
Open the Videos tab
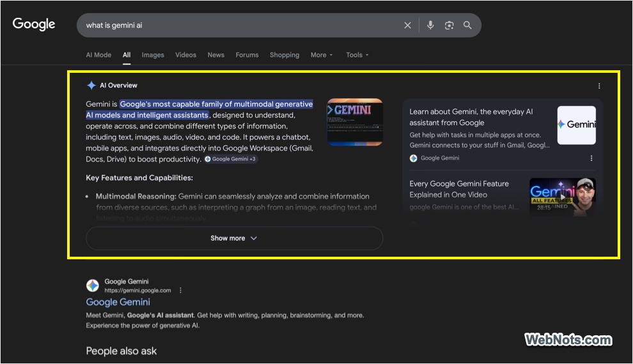tap(185, 55)
